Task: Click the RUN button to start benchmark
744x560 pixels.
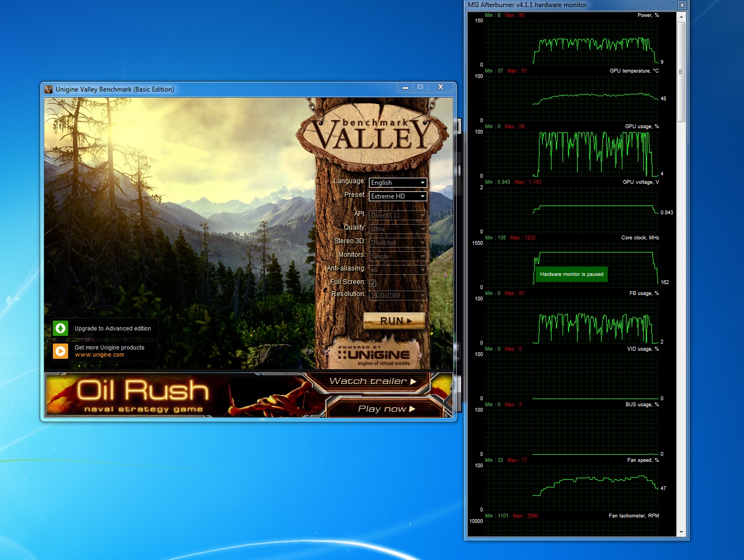Action: (x=394, y=321)
